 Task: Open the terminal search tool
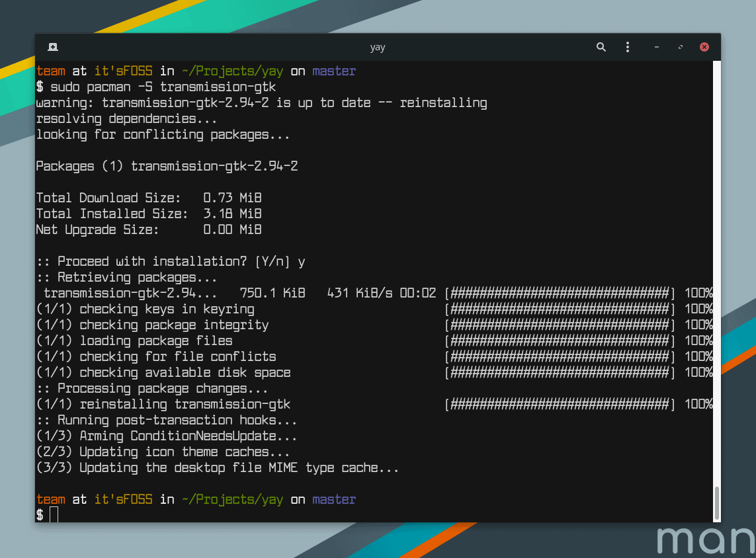click(601, 47)
